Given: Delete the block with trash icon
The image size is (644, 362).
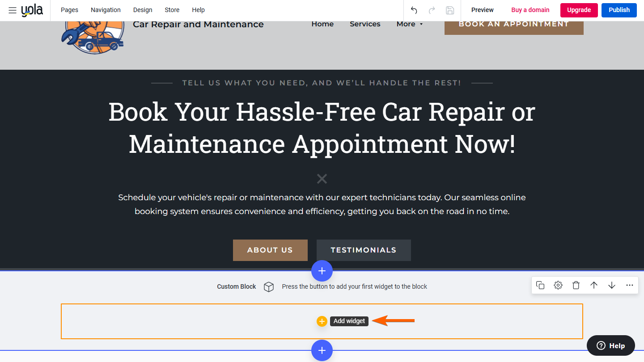Looking at the screenshot, I should tap(576, 285).
